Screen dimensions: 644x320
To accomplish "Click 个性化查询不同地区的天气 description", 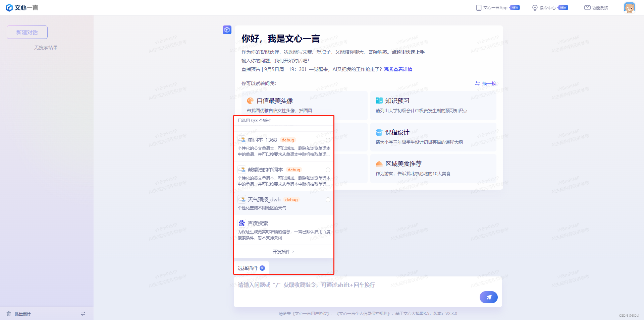I will pyautogui.click(x=262, y=208).
